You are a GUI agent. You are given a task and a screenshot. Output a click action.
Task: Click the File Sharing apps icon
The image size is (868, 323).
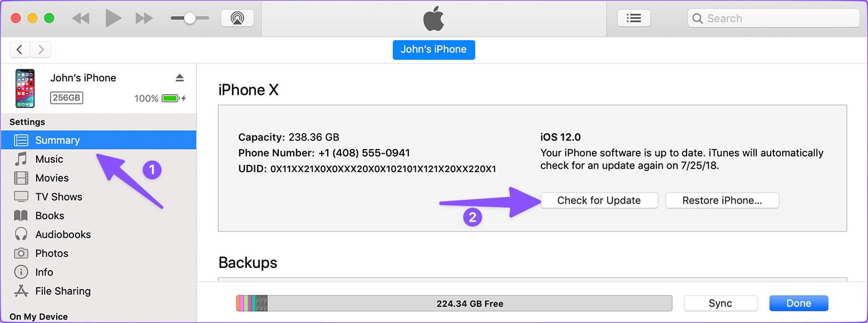click(x=21, y=291)
